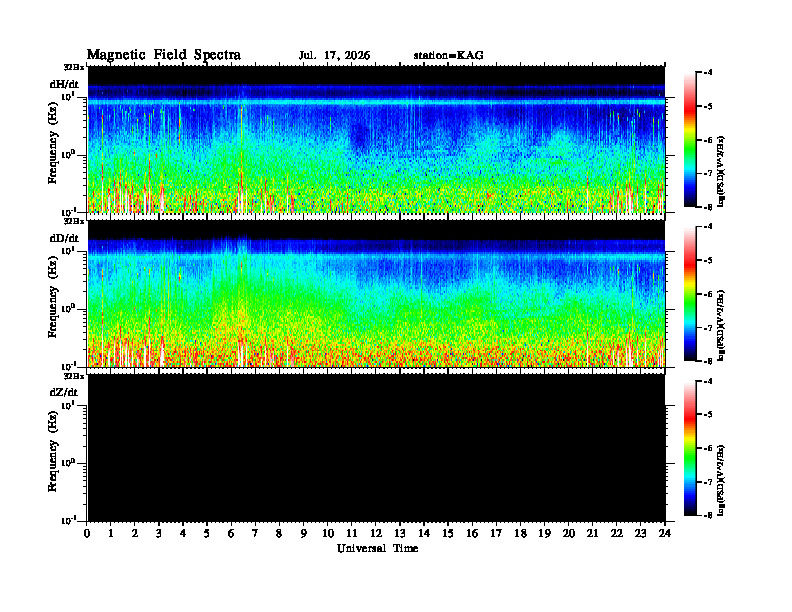The image size is (792, 612).
Task: Click the 10^0 frequency tick of dH/dt panel
Action: pos(68,155)
